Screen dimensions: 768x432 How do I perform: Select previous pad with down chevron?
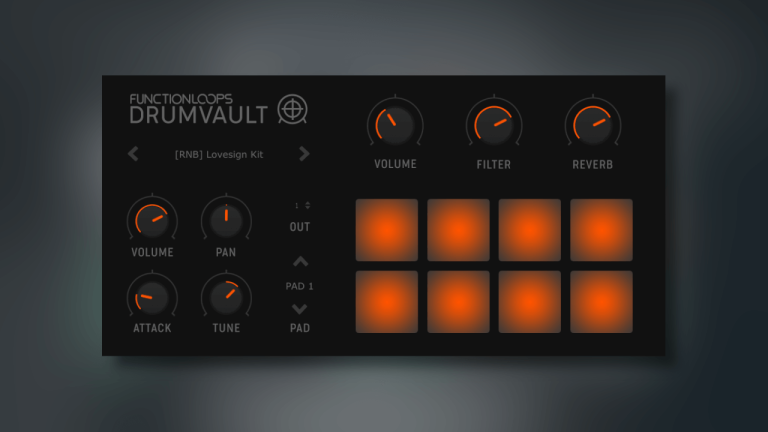(x=300, y=309)
